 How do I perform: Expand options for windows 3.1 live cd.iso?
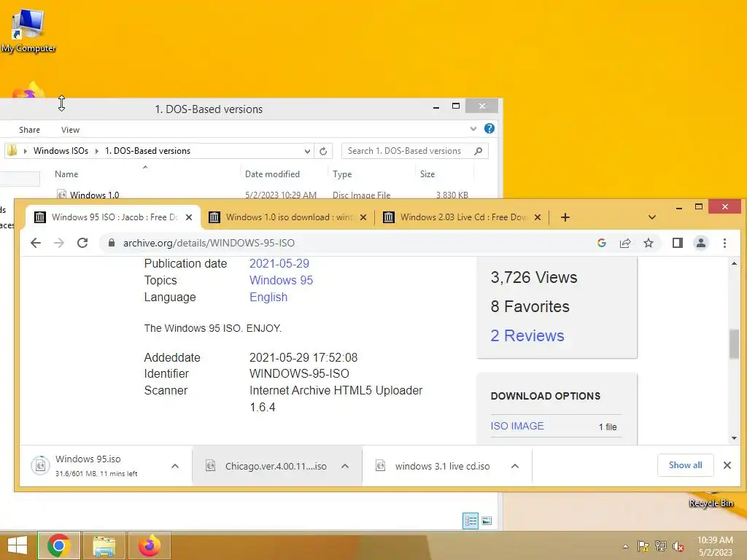[x=515, y=466]
